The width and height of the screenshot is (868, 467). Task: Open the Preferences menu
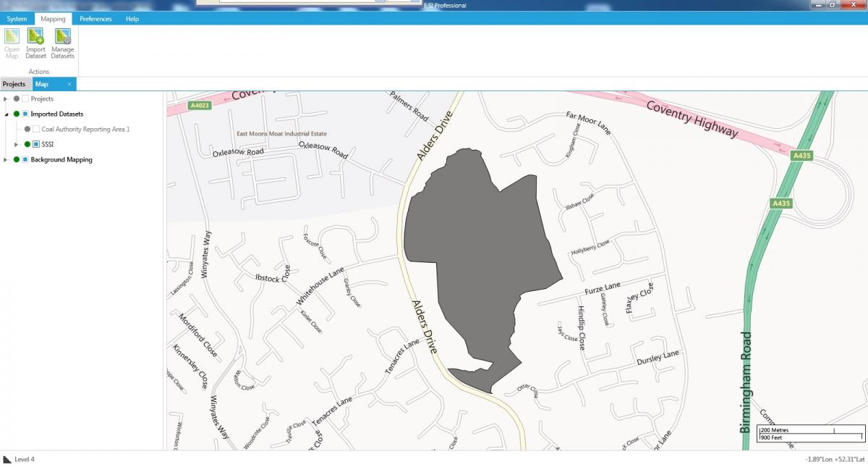tap(95, 19)
